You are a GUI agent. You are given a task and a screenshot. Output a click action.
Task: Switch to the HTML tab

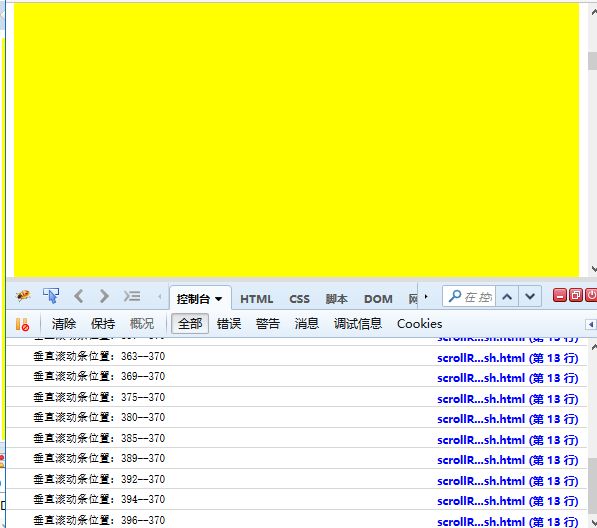257,299
